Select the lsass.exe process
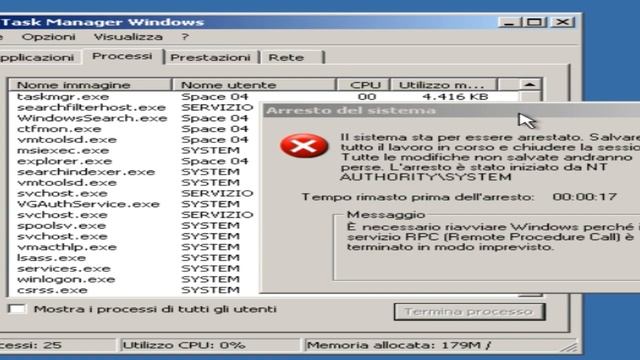 (x=51, y=258)
